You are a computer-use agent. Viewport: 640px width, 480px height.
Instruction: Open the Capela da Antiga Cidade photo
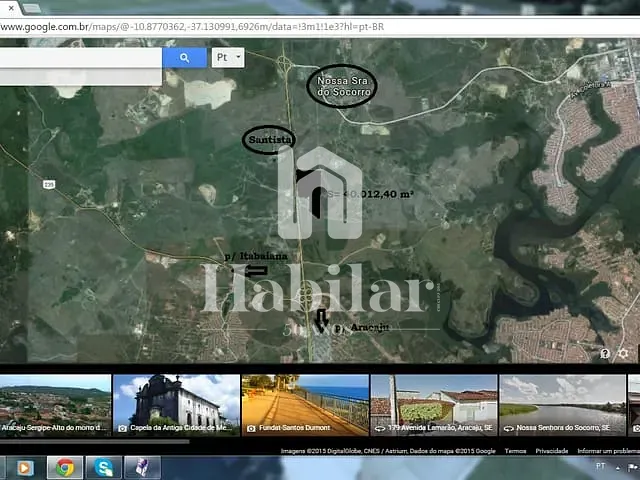pyautogui.click(x=176, y=405)
